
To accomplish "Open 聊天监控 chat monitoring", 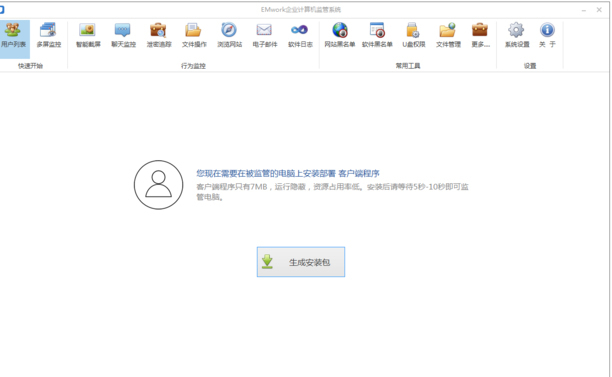I will pyautogui.click(x=123, y=36).
